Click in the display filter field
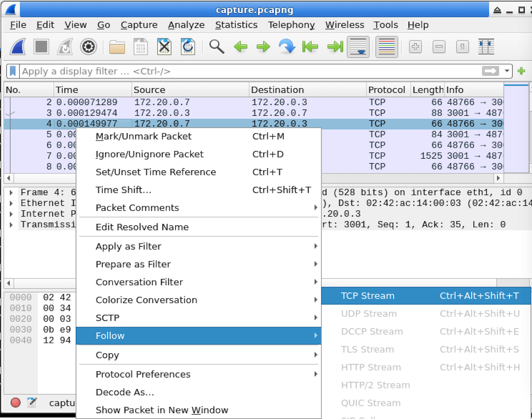Image resolution: width=532 pixels, height=419 pixels. point(249,71)
